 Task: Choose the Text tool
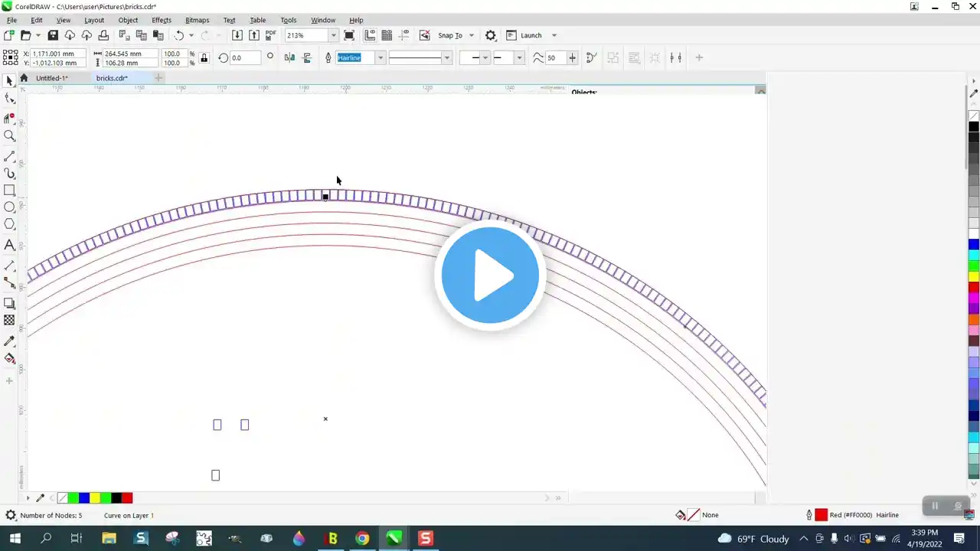[x=10, y=245]
